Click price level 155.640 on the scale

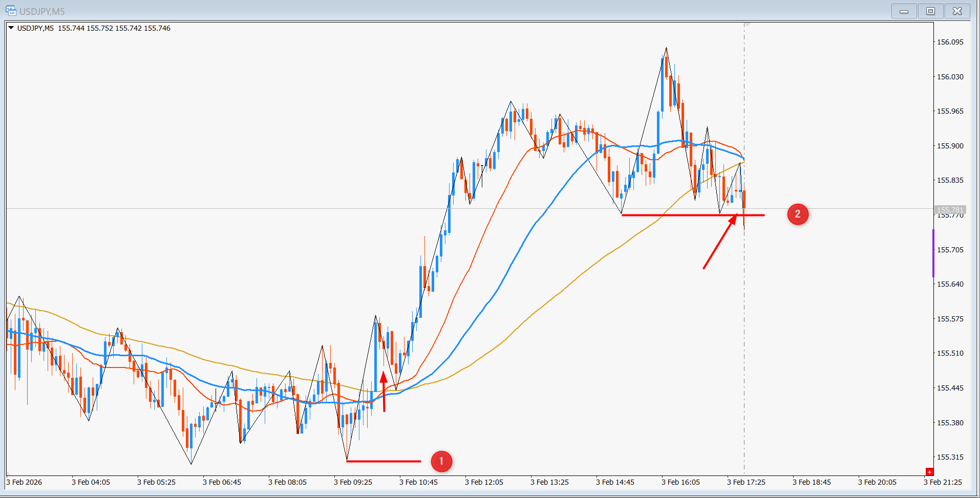[950, 284]
